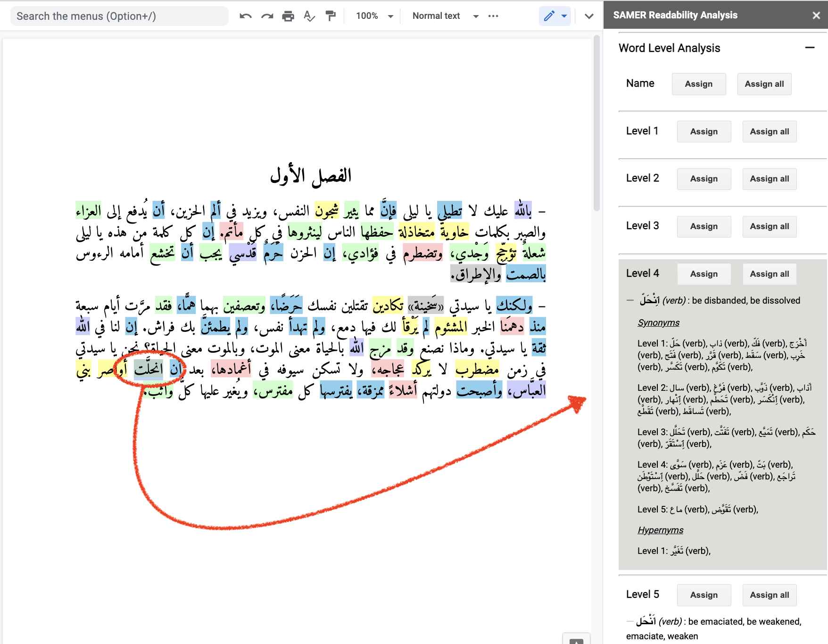This screenshot has height=644, width=828.
Task: Open the 100% zoom dropdown
Action: point(375,16)
